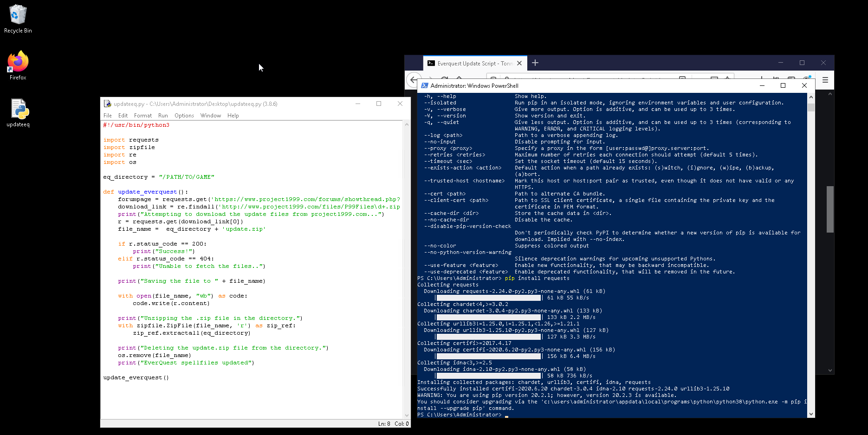Click the '#!/usr/bin/python3' shebang line
The width and height of the screenshot is (868, 435).
[x=136, y=125]
